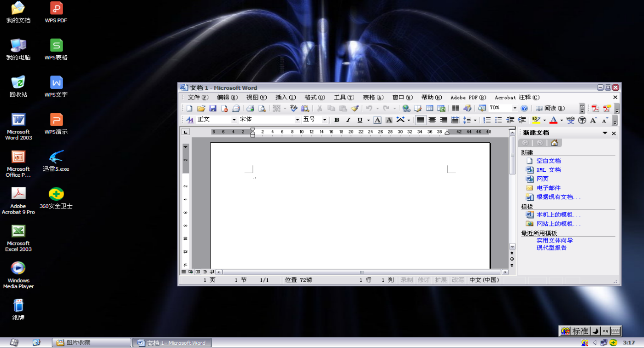Go to task pane Home icon
The height and width of the screenshot is (348, 644).
pyautogui.click(x=554, y=143)
